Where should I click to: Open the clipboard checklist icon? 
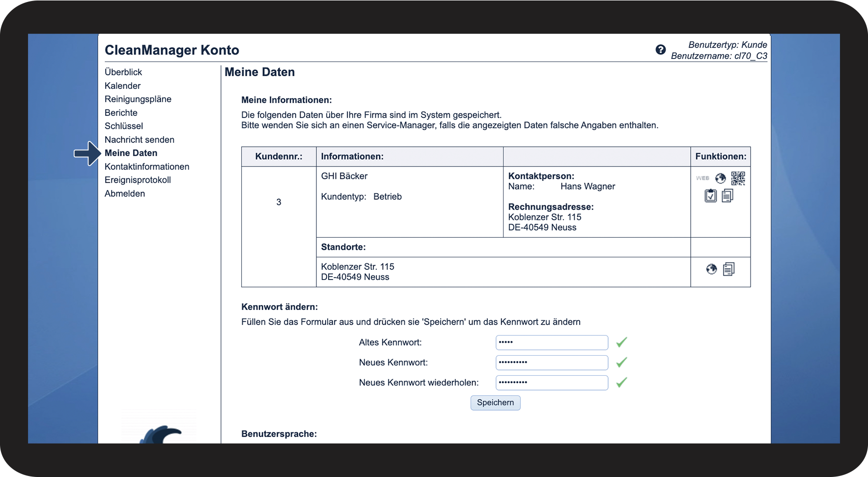coord(710,196)
